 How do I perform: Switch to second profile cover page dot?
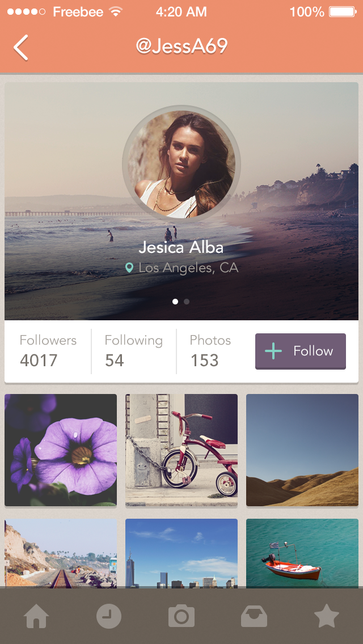point(187,302)
